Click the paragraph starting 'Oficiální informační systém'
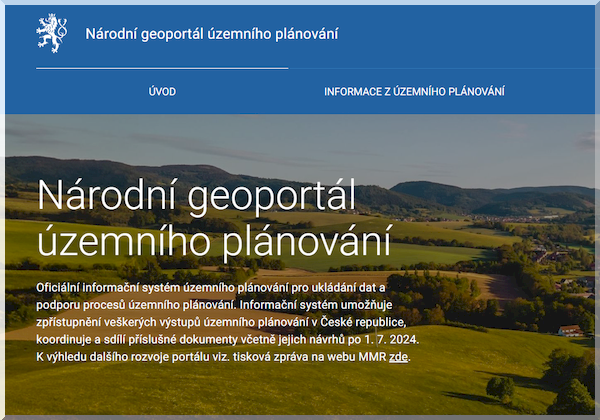This screenshot has width=600, height=420. (x=228, y=322)
